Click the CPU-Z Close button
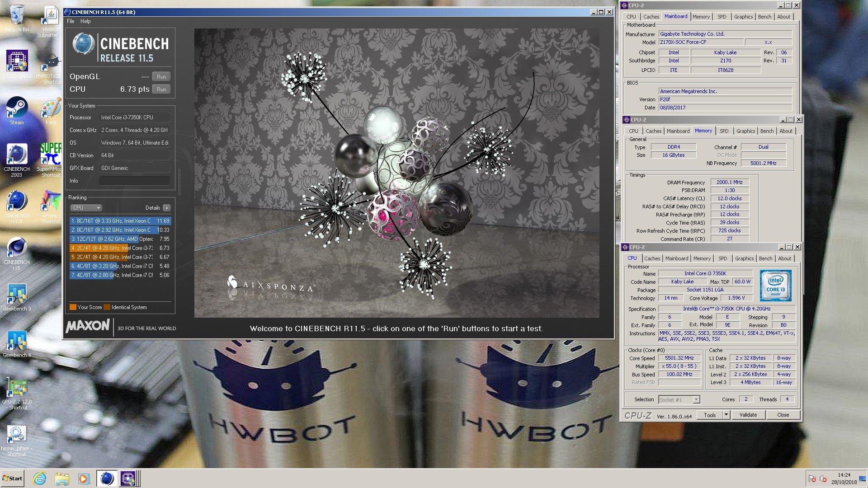The height and width of the screenshot is (488, 868). [x=783, y=415]
